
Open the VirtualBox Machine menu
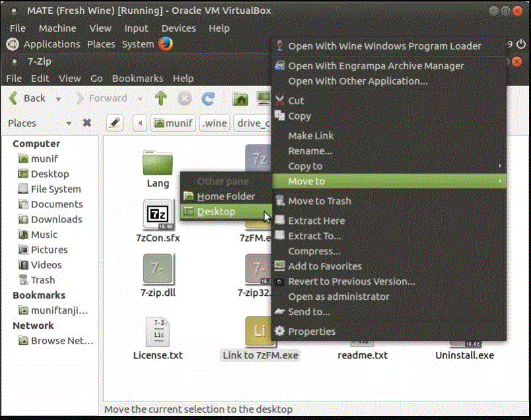[x=57, y=28]
